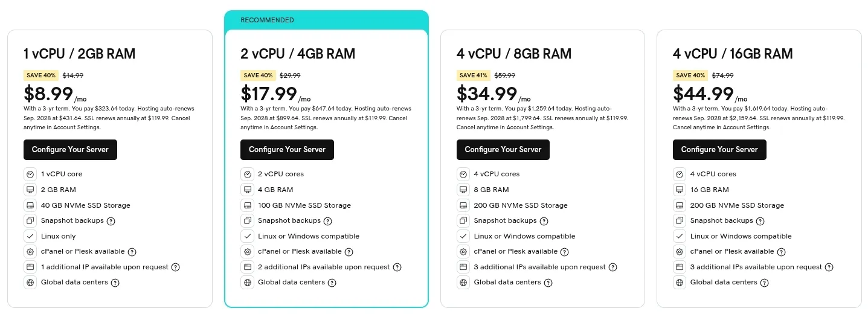The height and width of the screenshot is (314, 868).
Task: Click Snapshot backups question mark in 4GB plan
Action: [x=328, y=221]
